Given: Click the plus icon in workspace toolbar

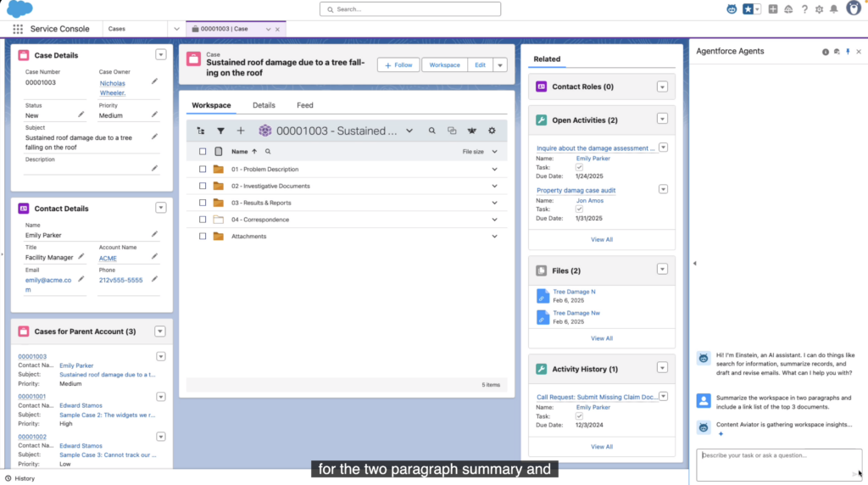Looking at the screenshot, I should pos(241,131).
